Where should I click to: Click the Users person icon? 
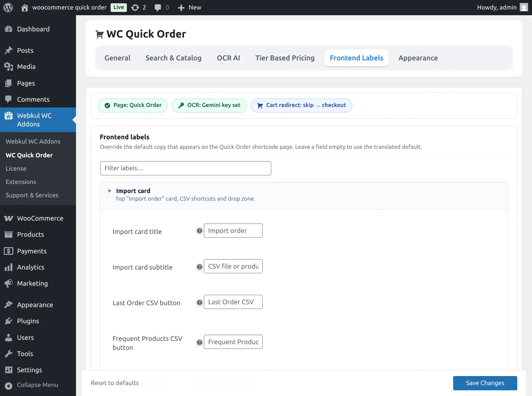[8, 338]
